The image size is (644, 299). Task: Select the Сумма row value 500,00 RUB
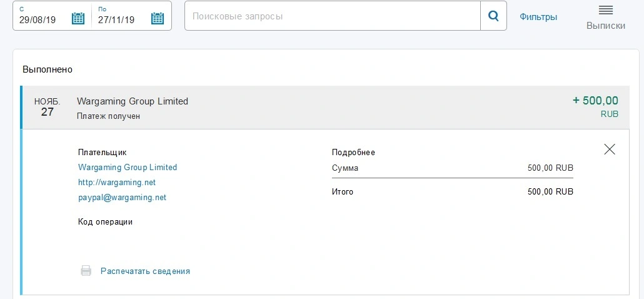click(550, 168)
